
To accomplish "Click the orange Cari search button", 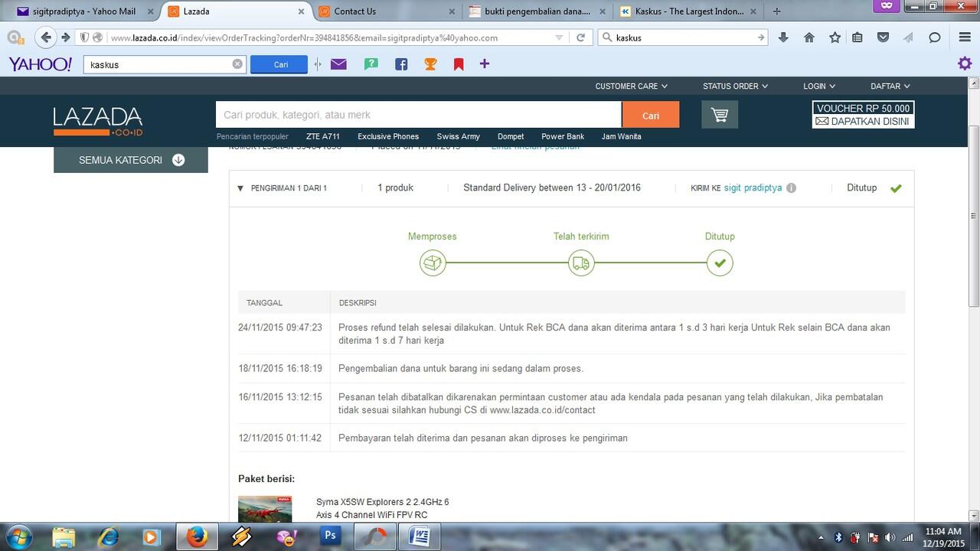I will [651, 115].
